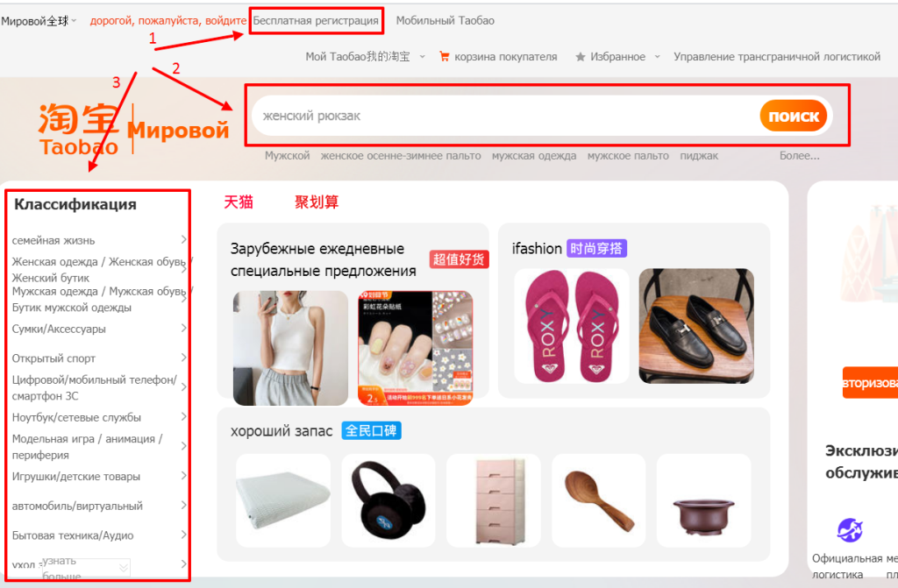The image size is (898, 588).
Task: Click the shopping cart icon
Action: coord(444,56)
